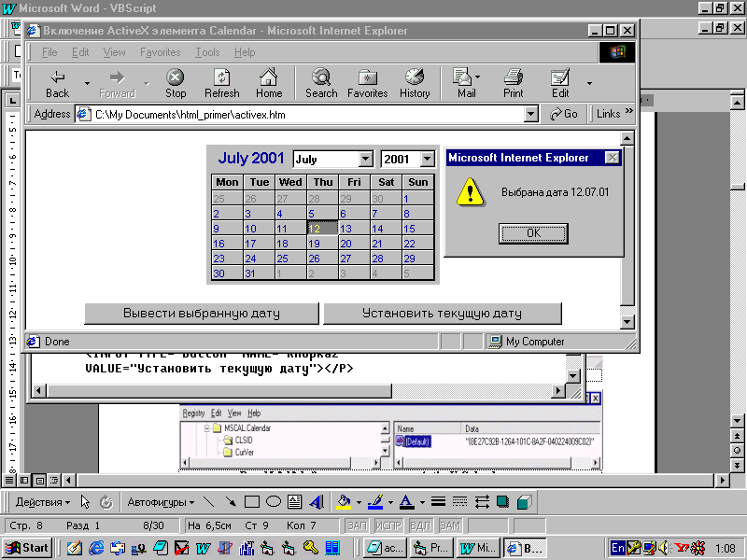The height and width of the screenshot is (560, 747).
Task: Open the Favorites menu
Action: [x=160, y=52]
